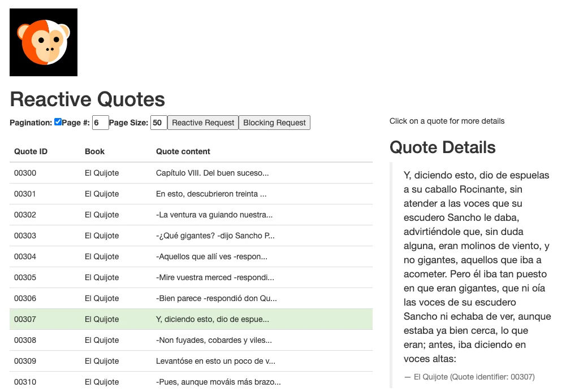Click El Quijote cell in row 00305
Screen dimensions: 566x392
point(102,278)
